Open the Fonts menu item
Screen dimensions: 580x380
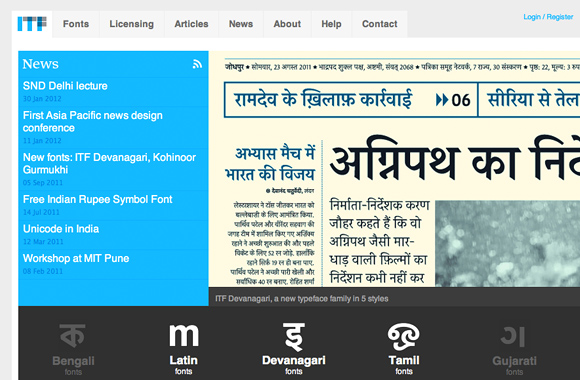(76, 24)
